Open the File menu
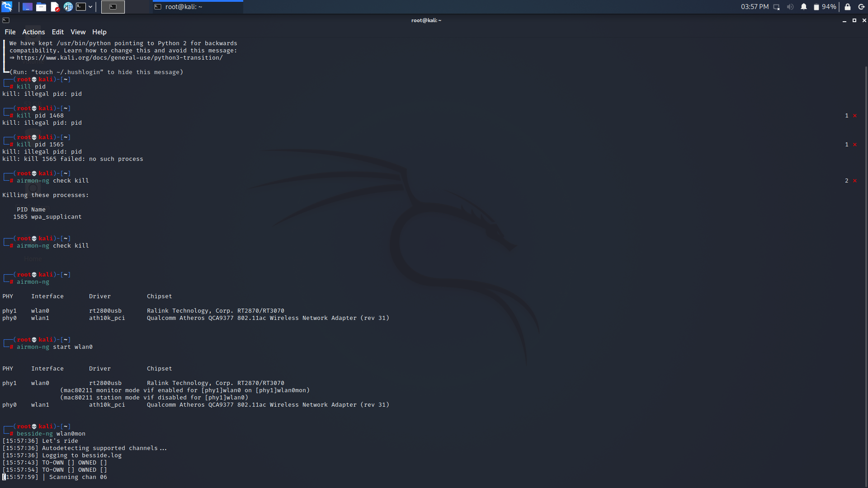The height and width of the screenshot is (488, 868). click(10, 32)
